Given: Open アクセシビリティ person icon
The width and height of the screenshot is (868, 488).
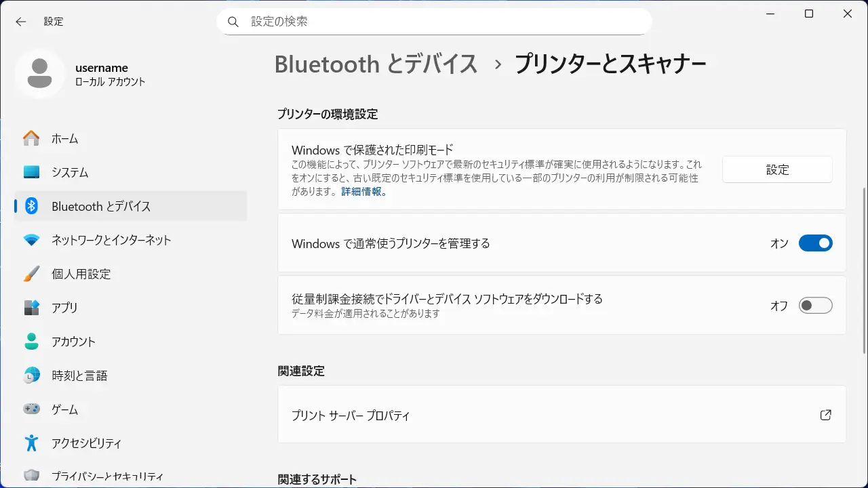Looking at the screenshot, I should pyautogui.click(x=31, y=444).
